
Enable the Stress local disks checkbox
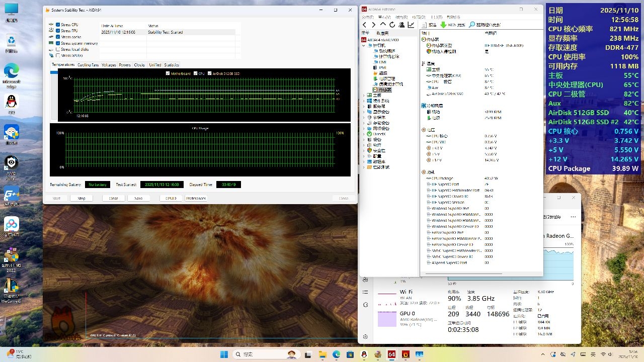[58, 49]
